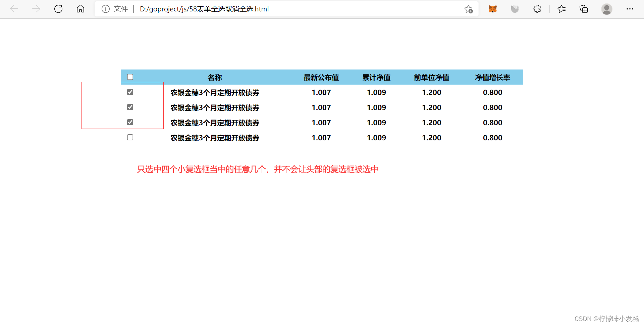Open the browser settings ellipsis menu
Image resolution: width=644 pixels, height=325 pixels.
(x=630, y=9)
